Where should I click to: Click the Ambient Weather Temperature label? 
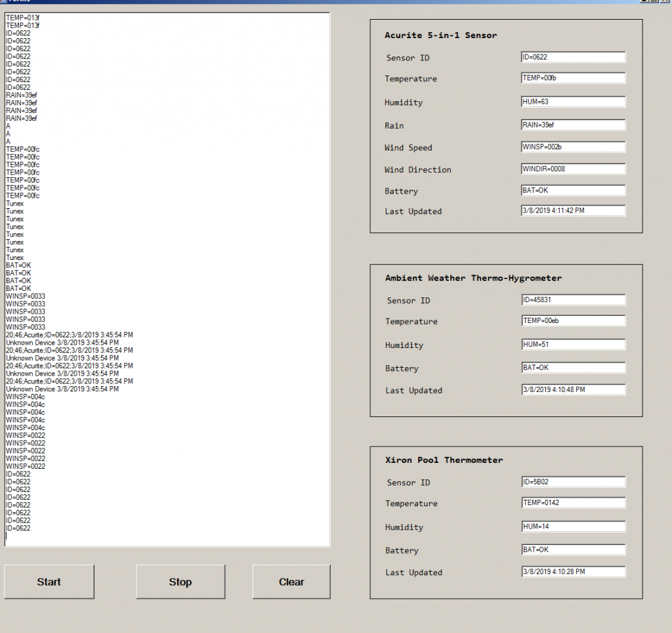click(x=411, y=322)
